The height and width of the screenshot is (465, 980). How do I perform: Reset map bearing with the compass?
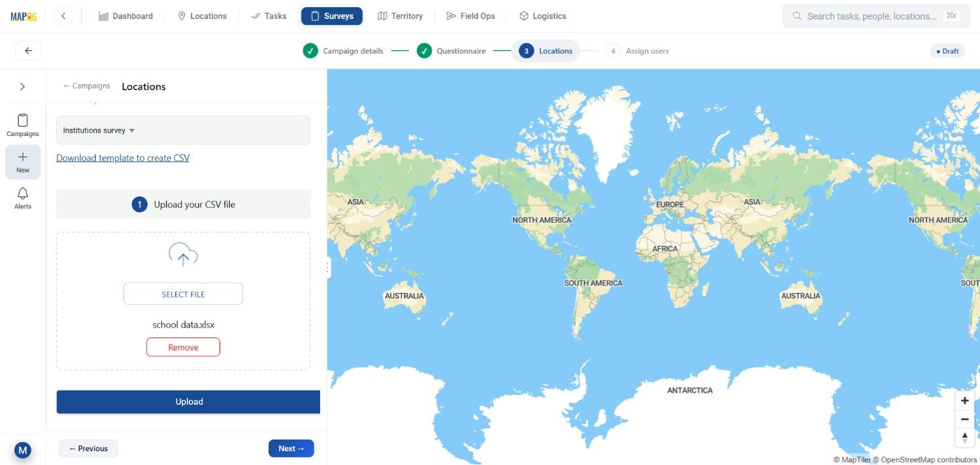click(965, 438)
